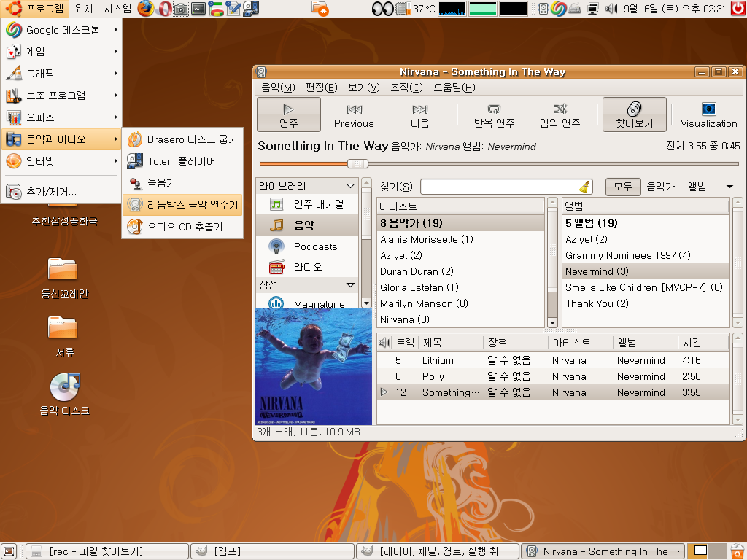Image resolution: width=747 pixels, height=560 pixels.
Task: Select 연주 대기열 play queue source
Action: 307,204
